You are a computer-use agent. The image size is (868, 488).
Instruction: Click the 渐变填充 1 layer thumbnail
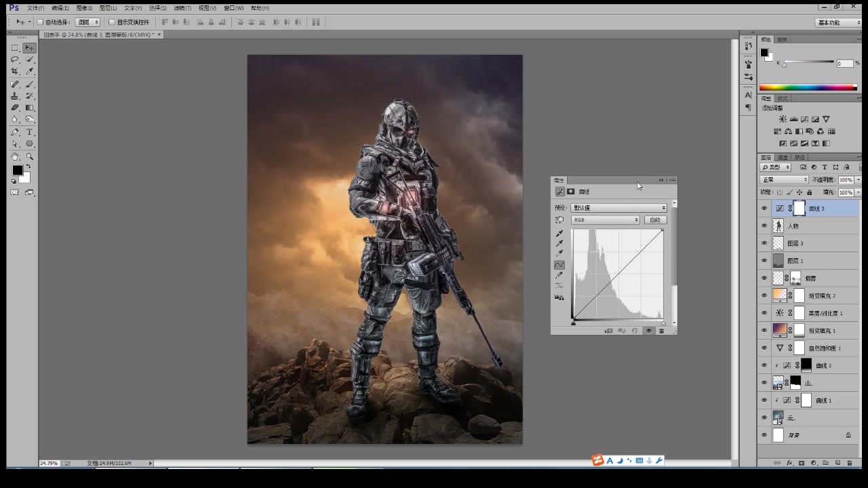click(778, 330)
